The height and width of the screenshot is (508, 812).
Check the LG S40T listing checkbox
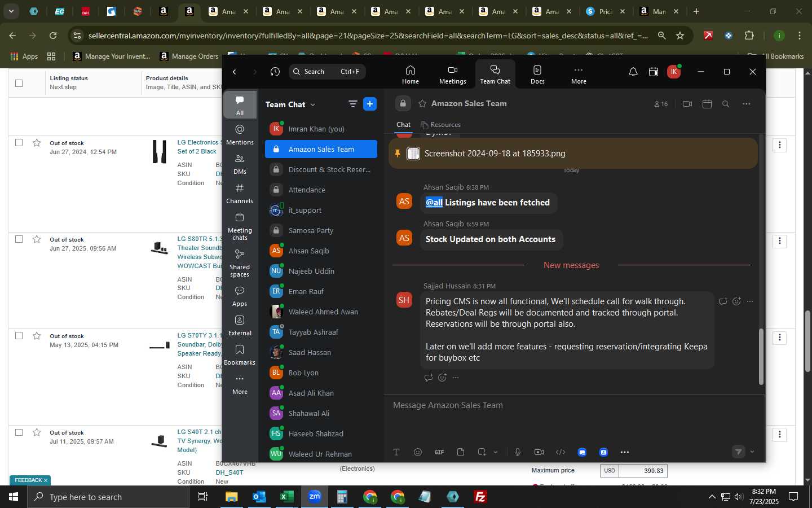[19, 432]
